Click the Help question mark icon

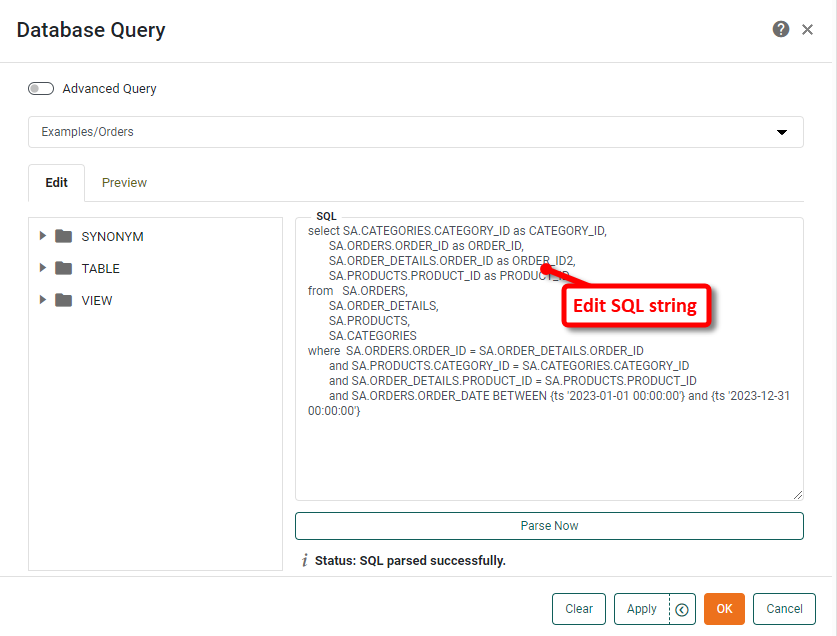[781, 29]
